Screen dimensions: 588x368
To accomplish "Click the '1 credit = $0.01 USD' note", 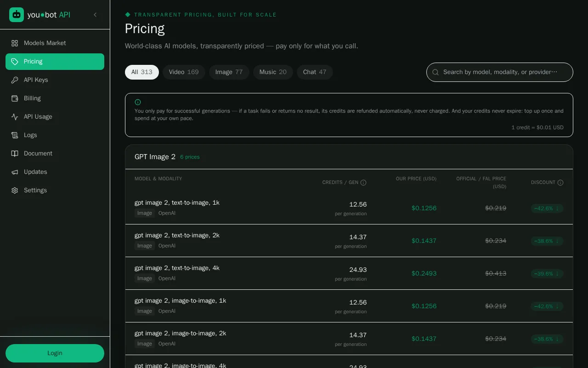I will point(537,127).
